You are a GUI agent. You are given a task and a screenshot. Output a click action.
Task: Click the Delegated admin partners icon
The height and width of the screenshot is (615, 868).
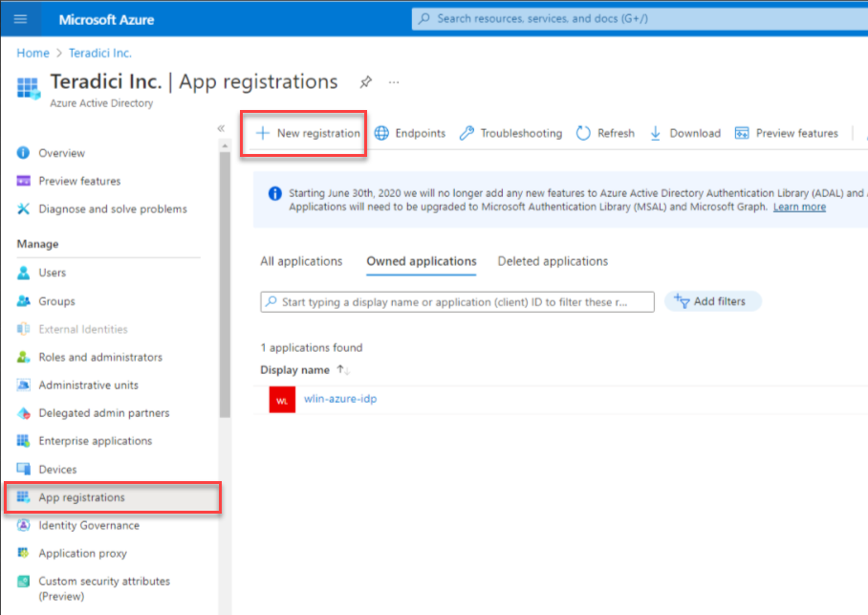tap(23, 413)
